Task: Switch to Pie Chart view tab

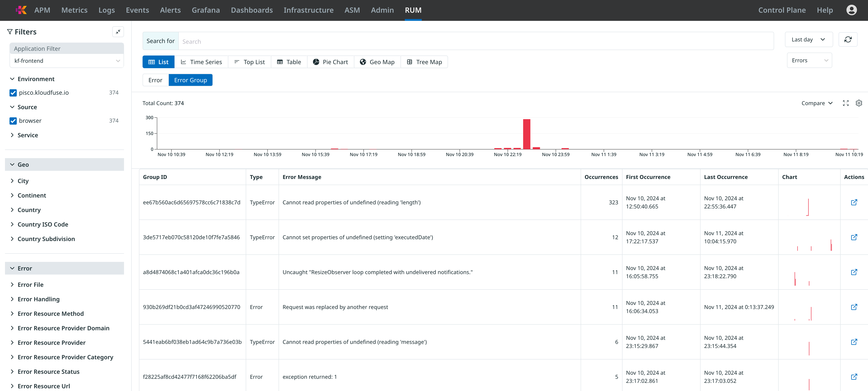Action: coord(330,62)
